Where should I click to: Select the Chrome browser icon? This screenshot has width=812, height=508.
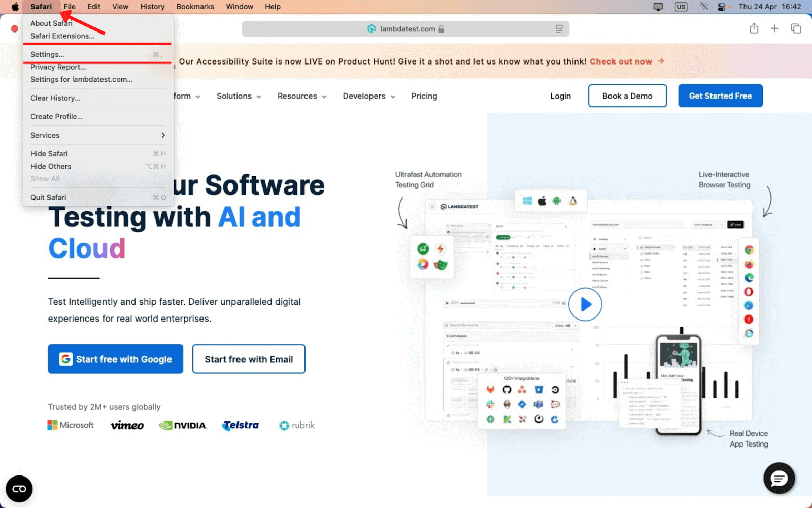coord(749,250)
